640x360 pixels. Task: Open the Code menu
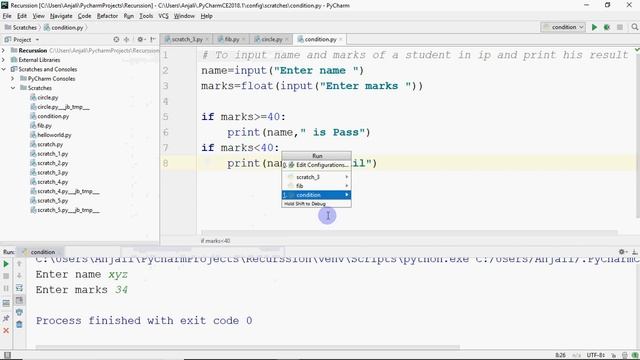[84, 16]
